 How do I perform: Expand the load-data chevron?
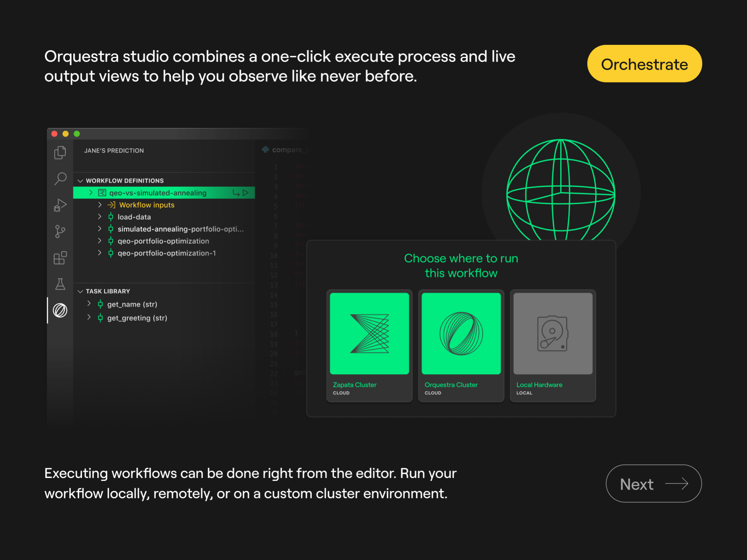[100, 217]
